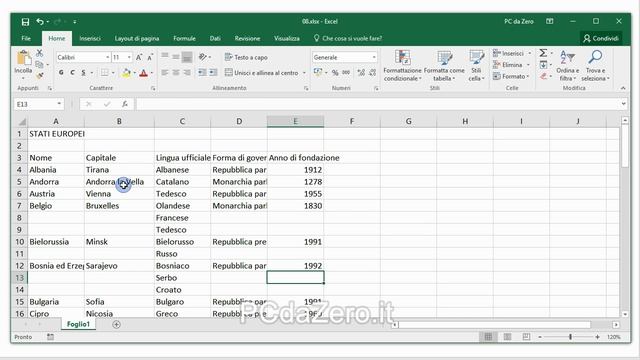Click the percent style icon
Image resolution: width=640 pixels, height=360 pixels.
[x=335, y=73]
